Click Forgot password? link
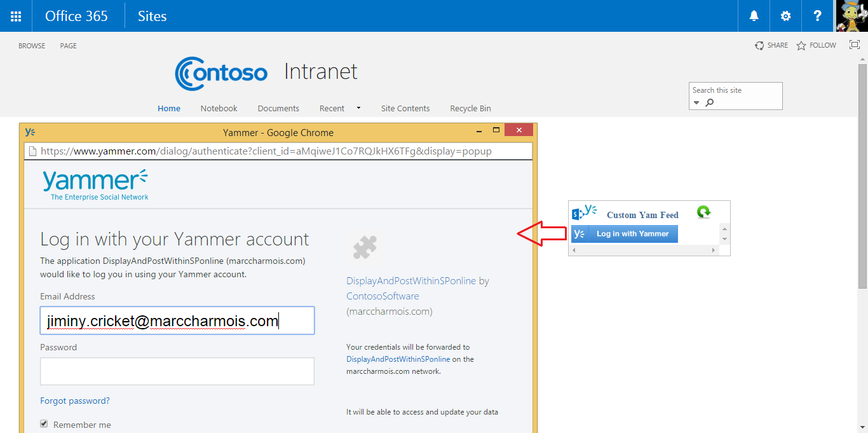 click(x=75, y=401)
